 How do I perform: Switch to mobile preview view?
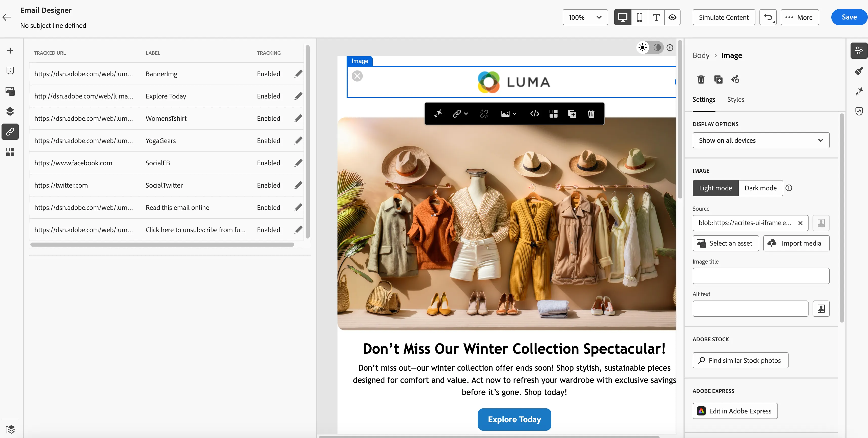639,17
